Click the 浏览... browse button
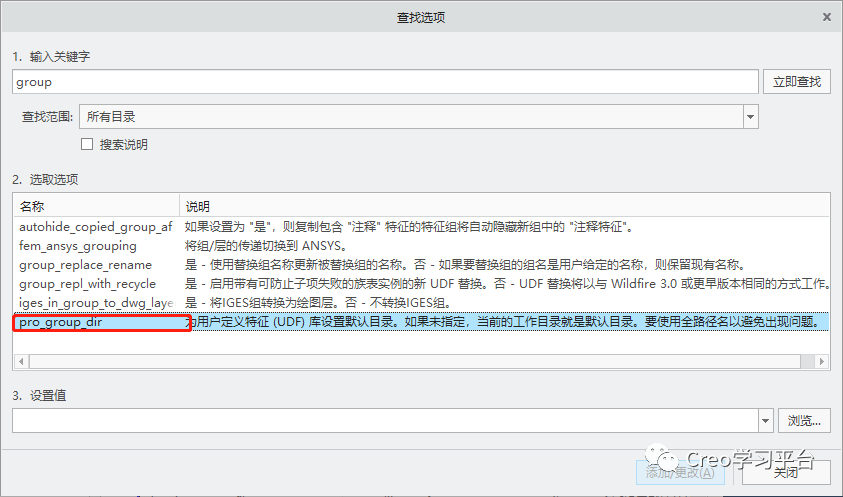Screen dimensions: 843x497 pyautogui.click(x=804, y=421)
